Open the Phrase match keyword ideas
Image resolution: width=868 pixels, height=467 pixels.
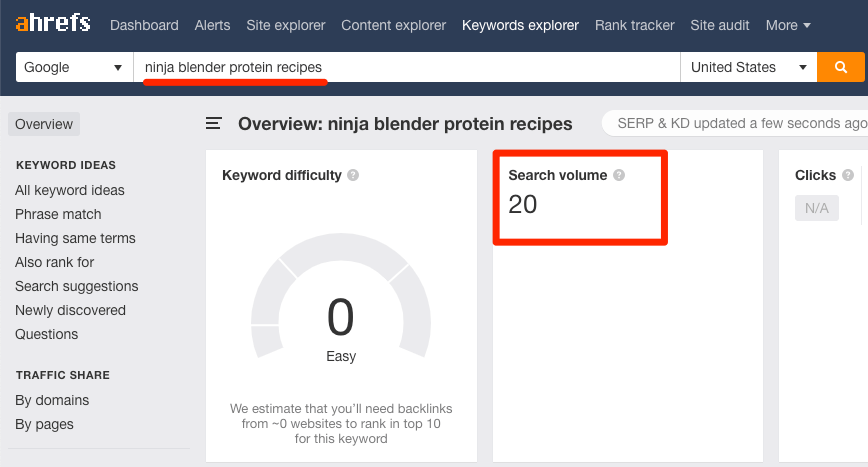click(x=58, y=214)
